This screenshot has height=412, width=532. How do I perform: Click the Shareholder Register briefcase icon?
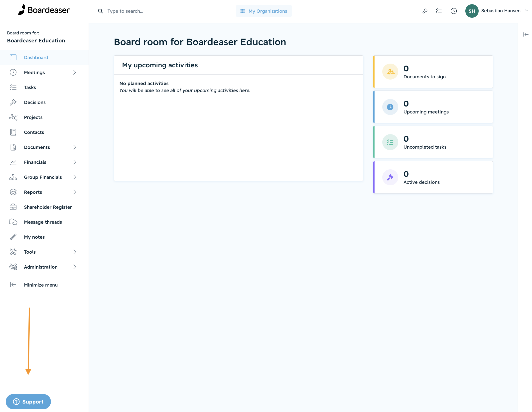[x=13, y=207]
